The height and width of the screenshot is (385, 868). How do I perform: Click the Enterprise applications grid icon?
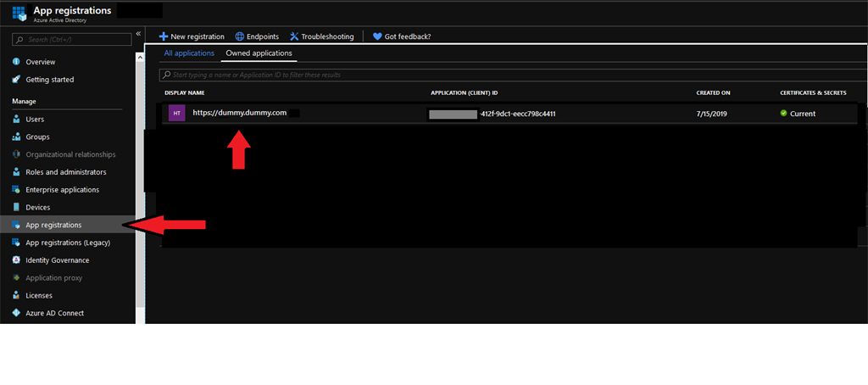pyautogui.click(x=16, y=189)
